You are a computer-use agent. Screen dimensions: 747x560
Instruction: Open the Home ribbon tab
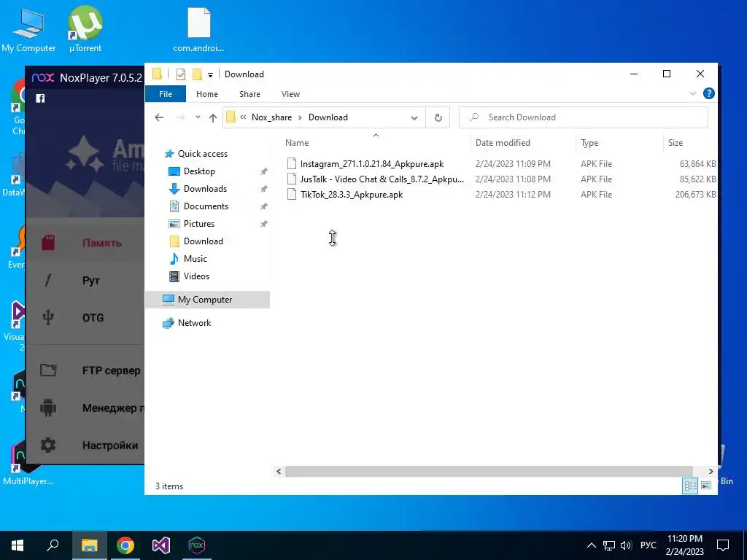[206, 94]
